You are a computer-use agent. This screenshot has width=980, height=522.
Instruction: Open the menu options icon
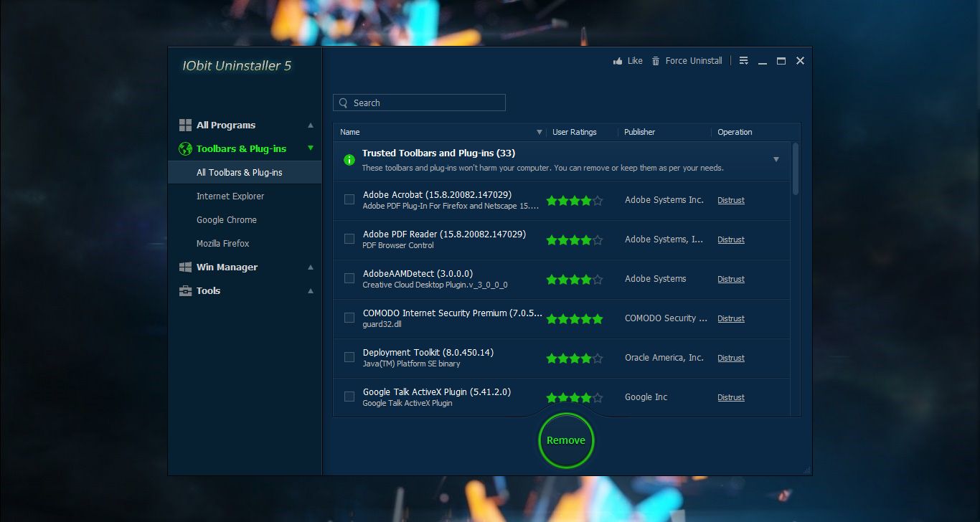pos(744,61)
